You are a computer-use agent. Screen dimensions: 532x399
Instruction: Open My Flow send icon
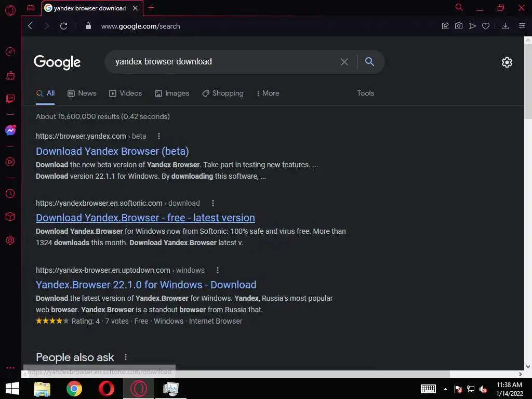[x=472, y=26]
